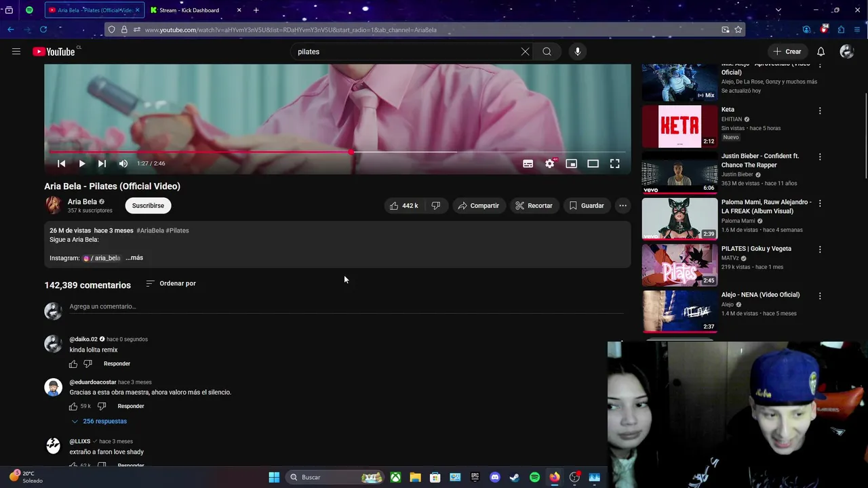The width and height of the screenshot is (868, 488).
Task: Open Steam from the taskbar
Action: [x=515, y=477]
